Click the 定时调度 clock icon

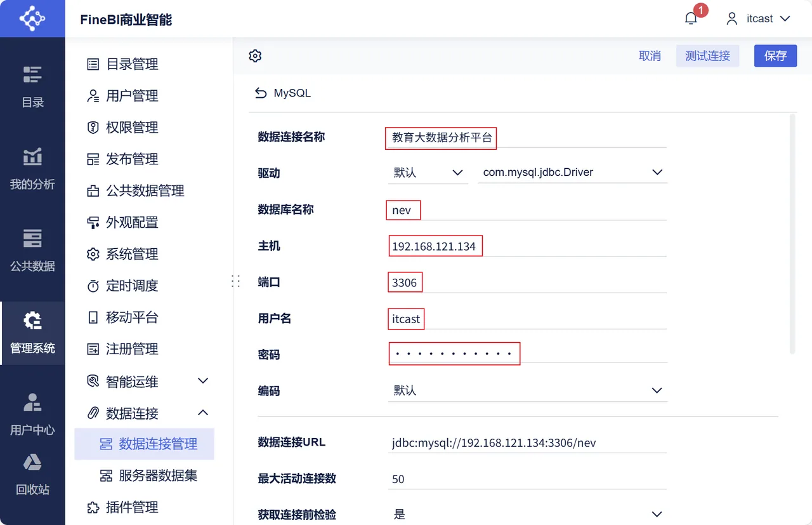pos(93,286)
